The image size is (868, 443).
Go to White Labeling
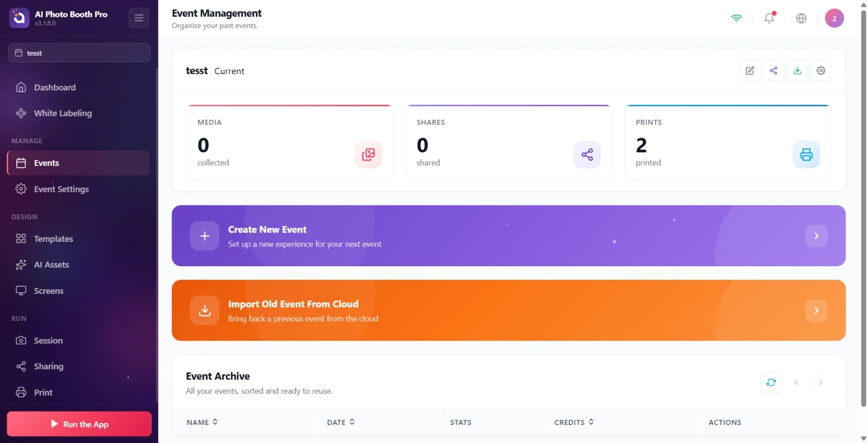tap(78, 113)
